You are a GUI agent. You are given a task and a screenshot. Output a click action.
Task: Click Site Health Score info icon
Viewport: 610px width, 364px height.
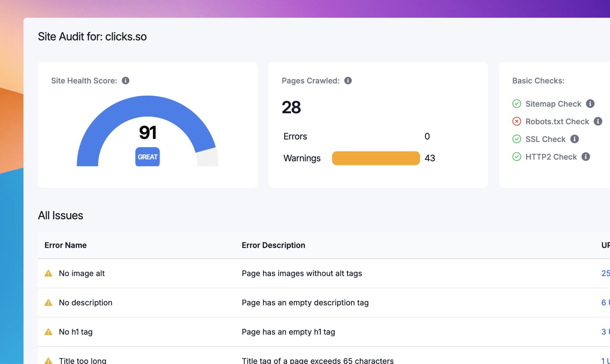[x=125, y=81]
